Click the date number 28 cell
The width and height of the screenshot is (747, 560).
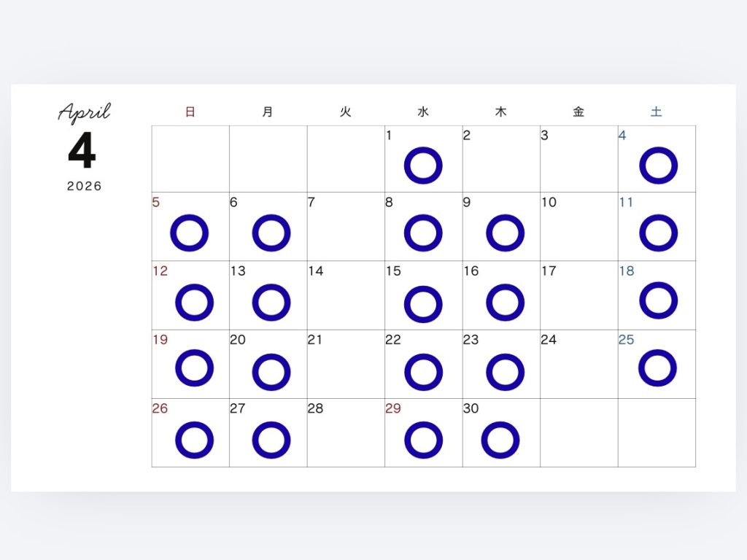346,433
